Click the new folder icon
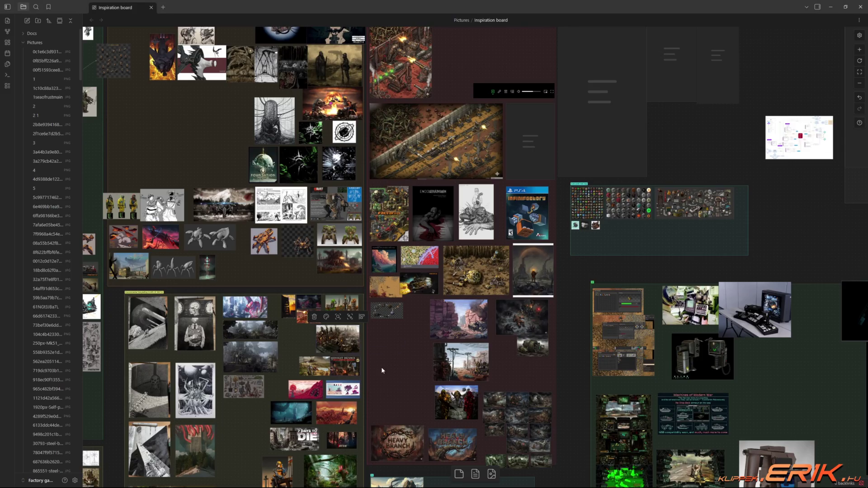 (x=38, y=21)
